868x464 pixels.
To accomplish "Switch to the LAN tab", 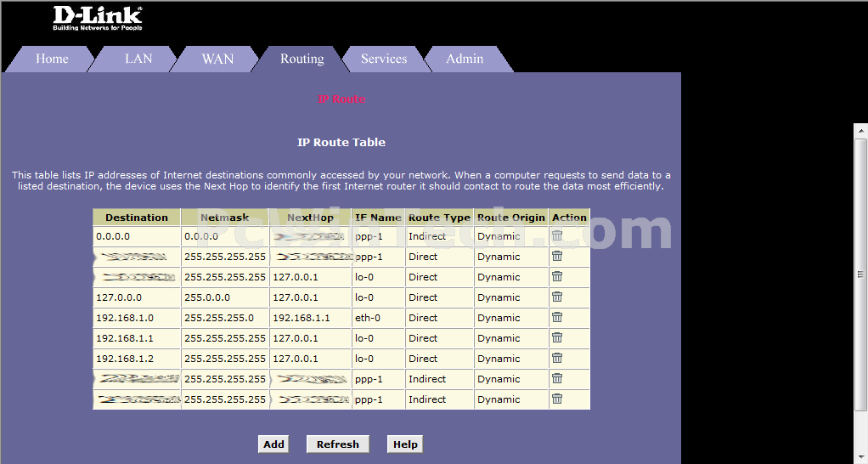I will (138, 59).
